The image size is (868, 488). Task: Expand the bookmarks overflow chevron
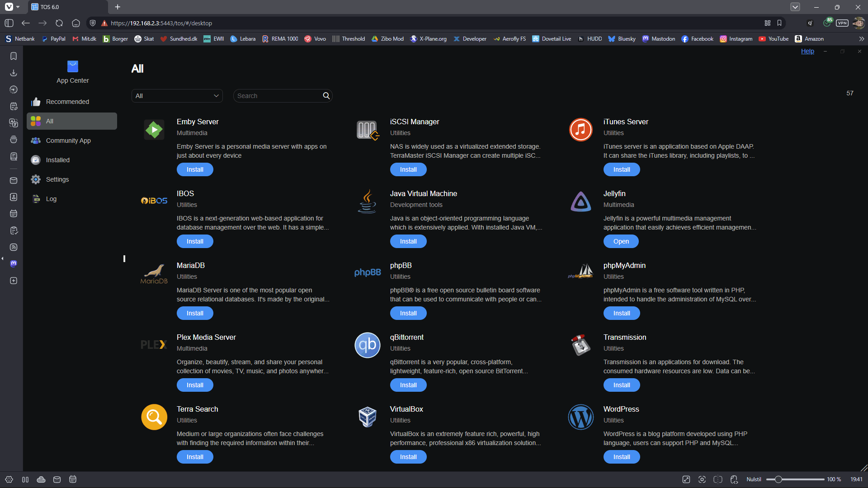pyautogui.click(x=862, y=39)
